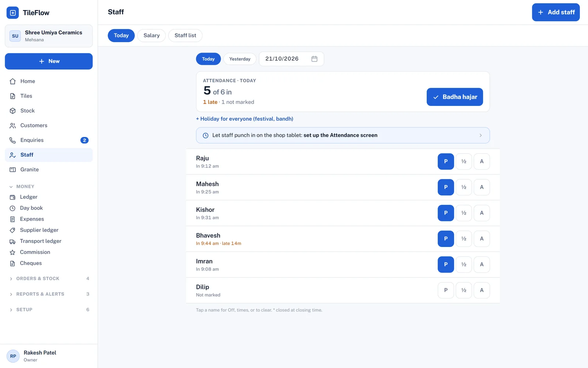Select the Yesterday date filter
The image size is (588, 368).
[x=240, y=59]
